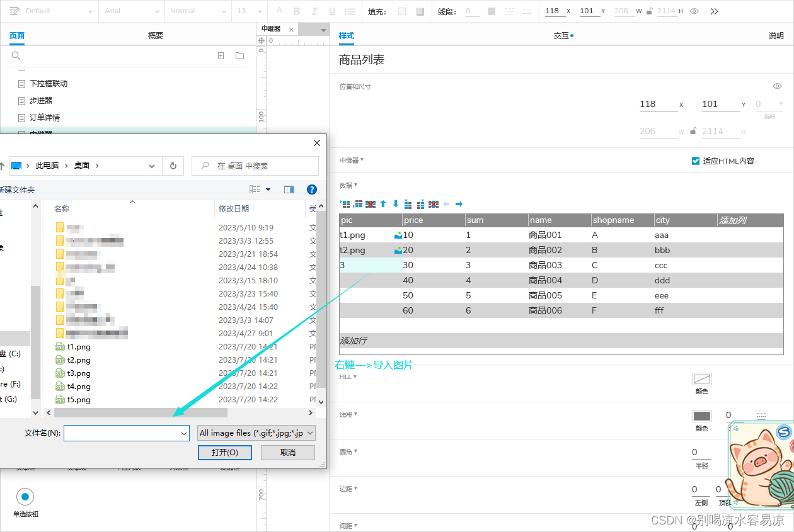Click the FILL 颜色 color swatch
This screenshot has width=794, height=532.
[x=701, y=378]
